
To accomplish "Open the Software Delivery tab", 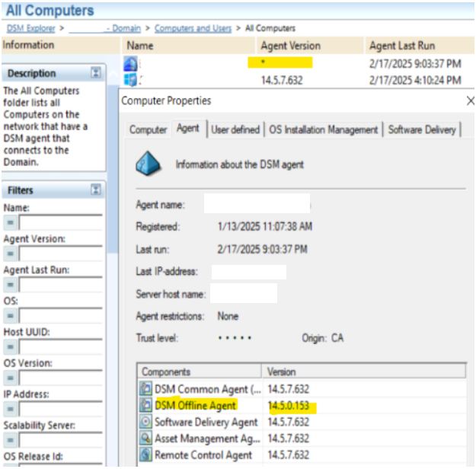I will (x=422, y=130).
